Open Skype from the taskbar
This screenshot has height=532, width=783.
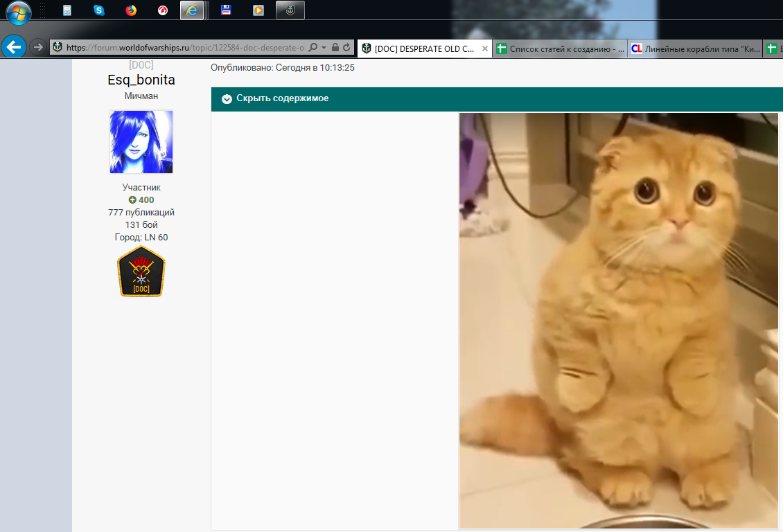(99, 10)
